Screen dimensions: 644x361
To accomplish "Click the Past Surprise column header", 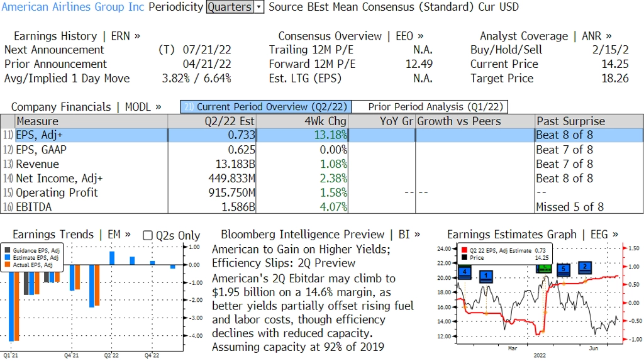I will [589, 121].
